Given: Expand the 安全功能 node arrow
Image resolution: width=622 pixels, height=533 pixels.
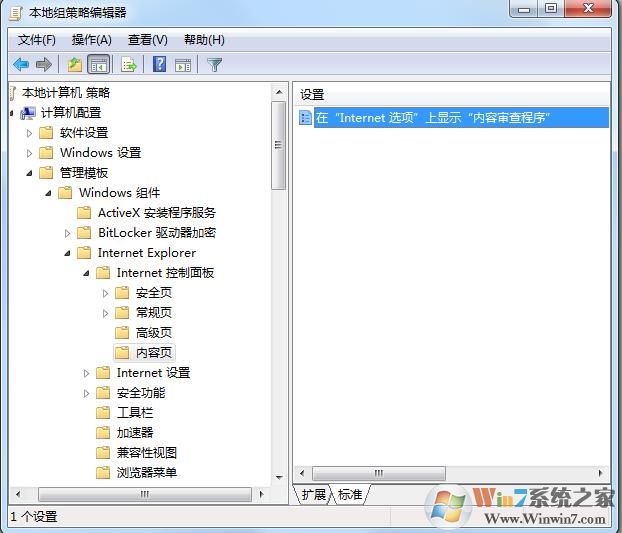Looking at the screenshot, I should point(86,393).
